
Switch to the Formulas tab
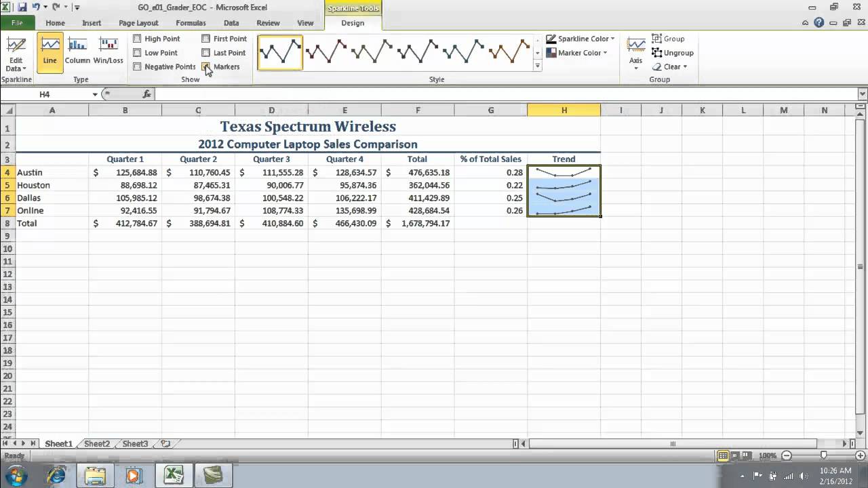pyautogui.click(x=191, y=23)
